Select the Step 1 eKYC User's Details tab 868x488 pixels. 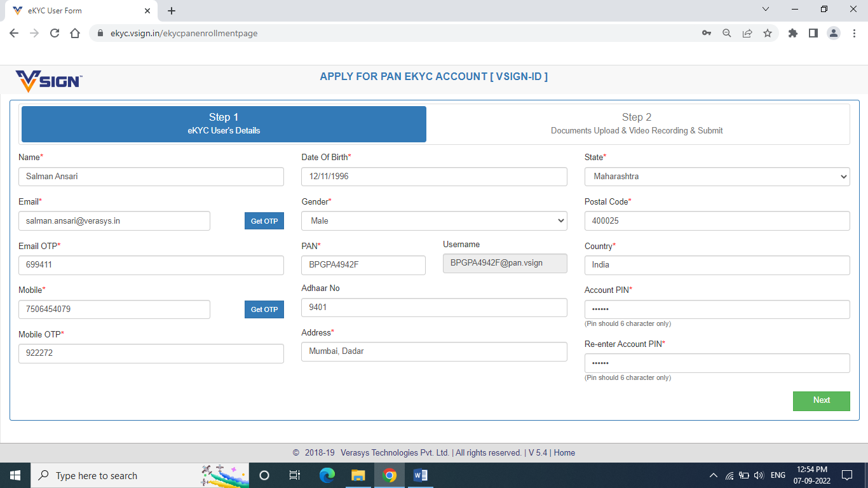coord(224,124)
